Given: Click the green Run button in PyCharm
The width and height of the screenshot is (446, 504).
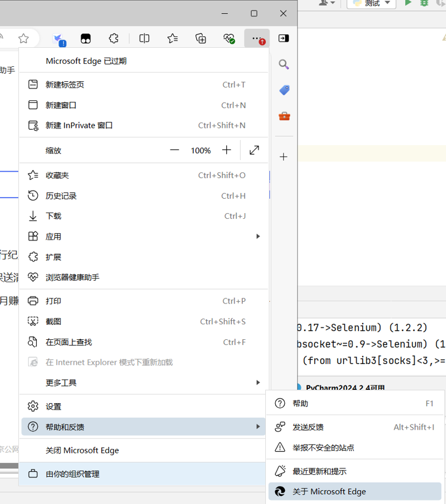Looking at the screenshot, I should click(x=408, y=3).
